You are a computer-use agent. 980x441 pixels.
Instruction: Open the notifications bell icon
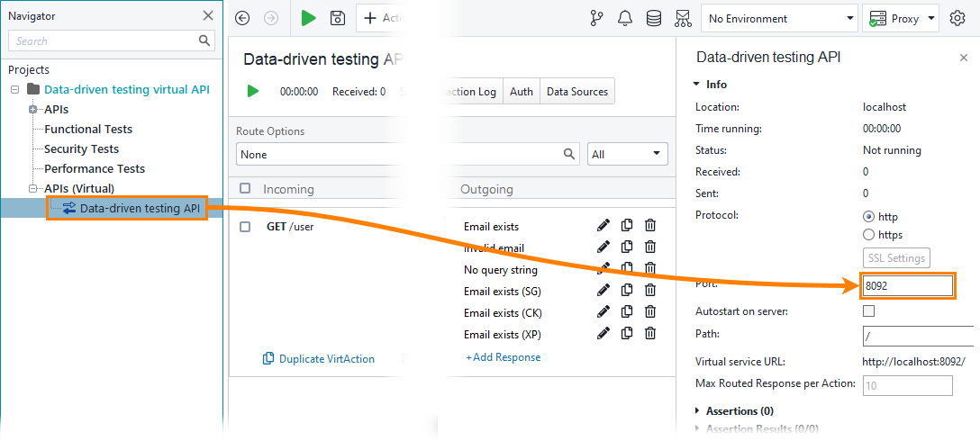625,18
